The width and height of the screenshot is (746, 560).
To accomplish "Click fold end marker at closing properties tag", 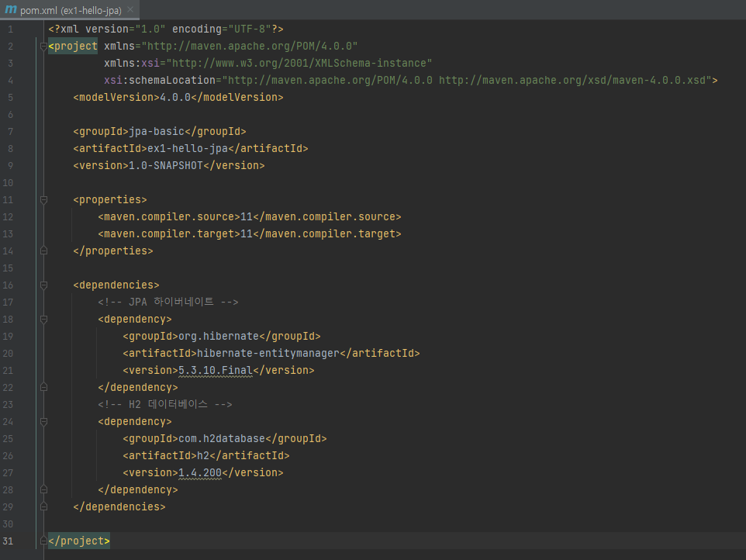I will pos(43,251).
